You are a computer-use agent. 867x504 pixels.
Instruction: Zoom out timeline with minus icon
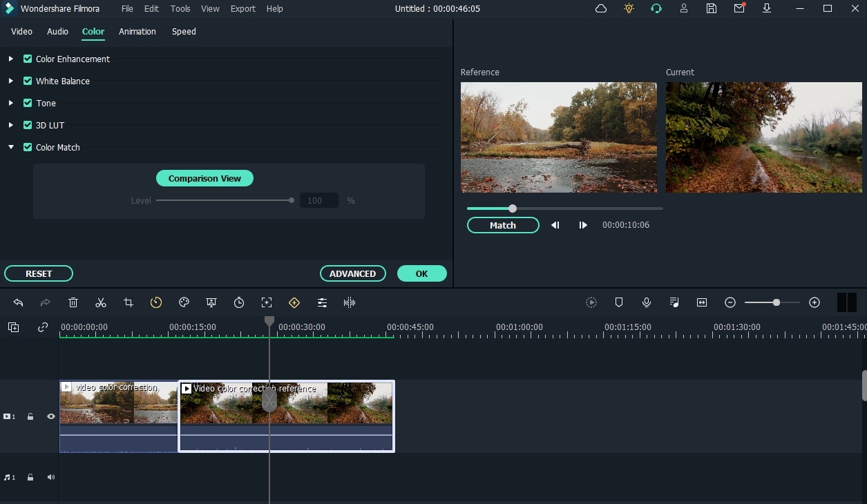point(730,302)
